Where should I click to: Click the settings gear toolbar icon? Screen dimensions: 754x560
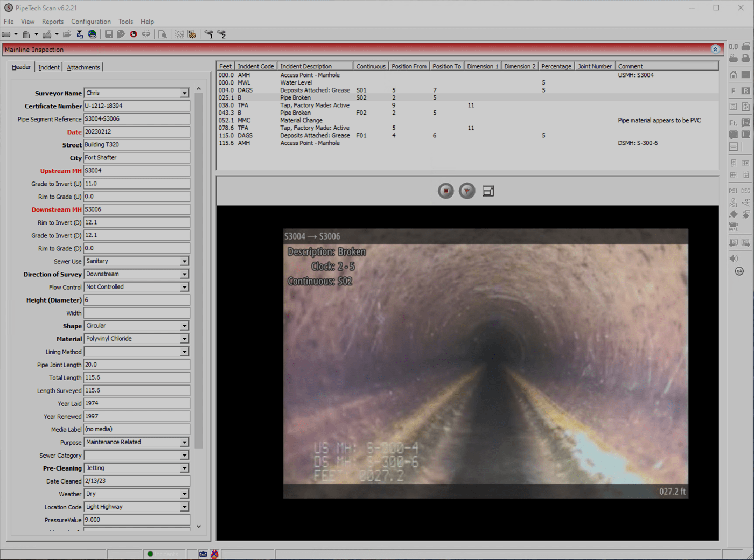coord(192,34)
